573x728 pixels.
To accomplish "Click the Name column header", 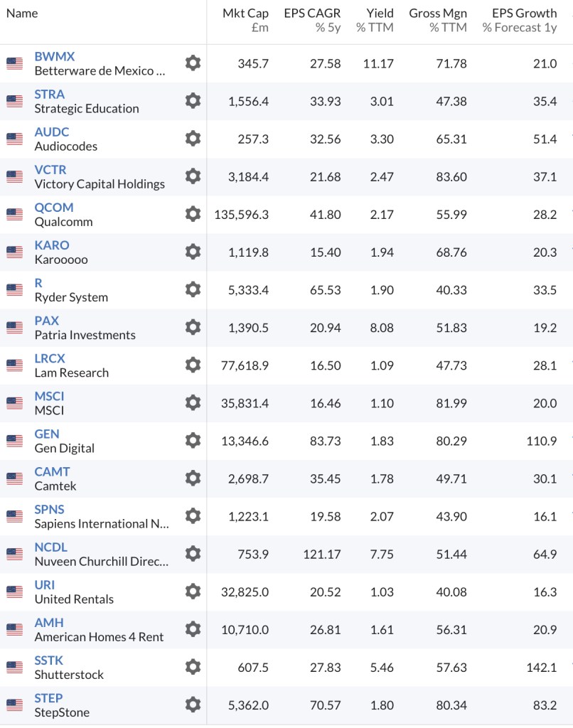I will pyautogui.click(x=22, y=13).
